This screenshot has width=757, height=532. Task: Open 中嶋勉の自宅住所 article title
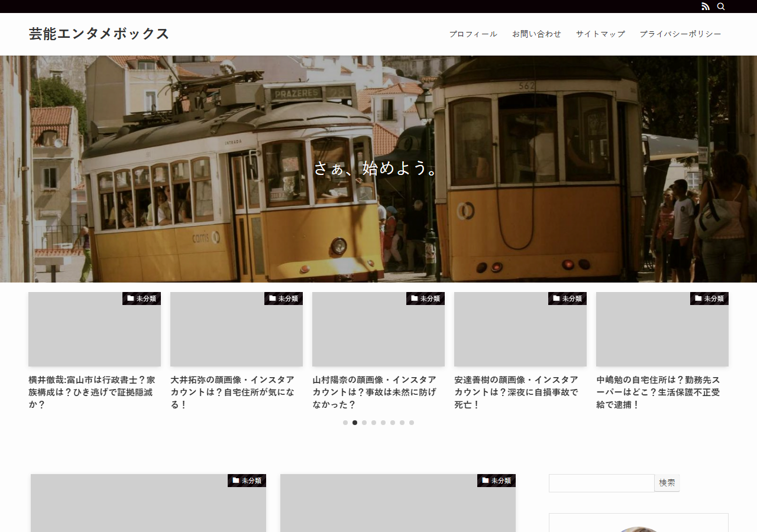point(658,392)
